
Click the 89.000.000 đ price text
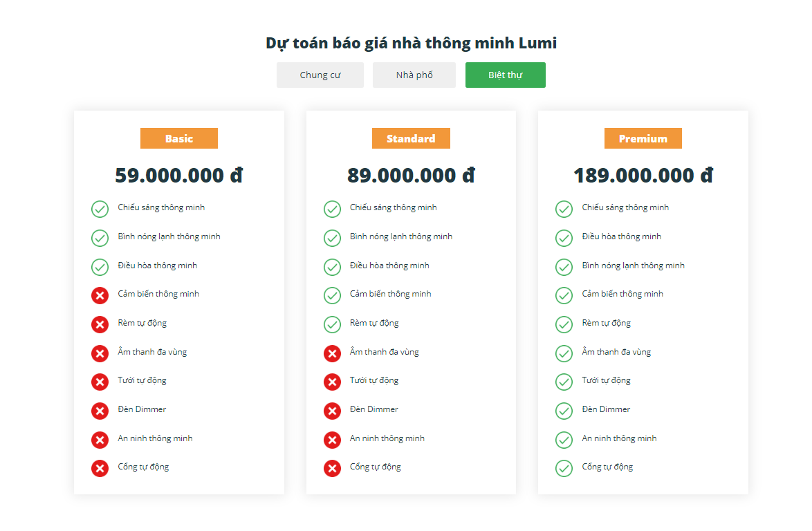click(x=411, y=175)
